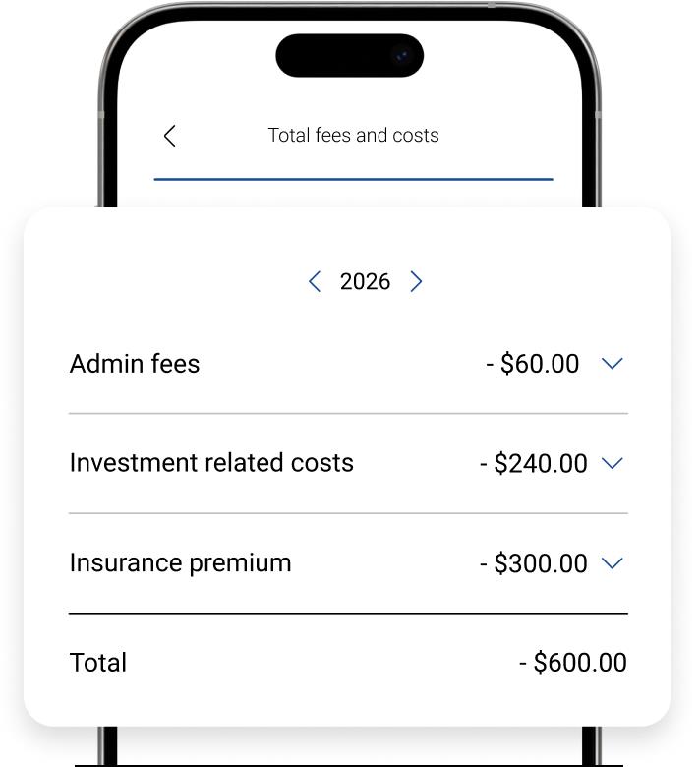
Task: Click the 2026 year label
Action: click(365, 282)
